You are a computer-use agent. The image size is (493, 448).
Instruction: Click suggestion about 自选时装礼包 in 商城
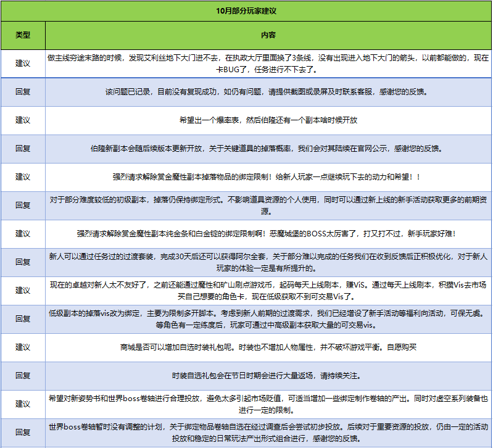[268, 347]
